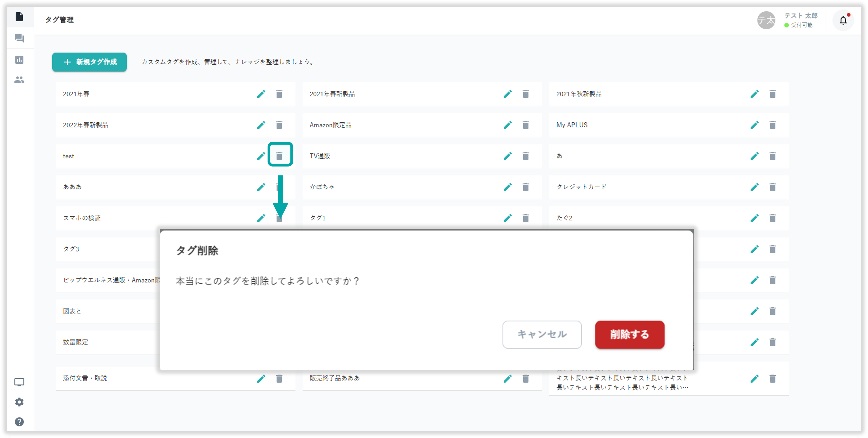Click the delete trash icon for test tag

pyautogui.click(x=279, y=156)
